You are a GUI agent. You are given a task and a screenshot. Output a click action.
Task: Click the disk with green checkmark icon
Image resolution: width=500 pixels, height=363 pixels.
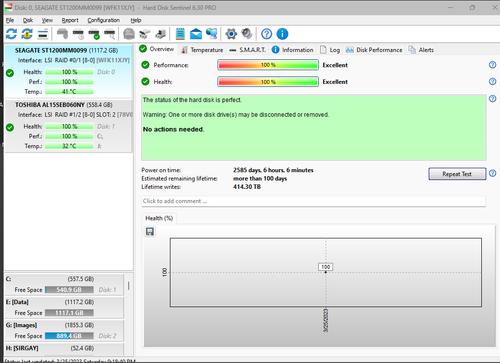(x=94, y=34)
